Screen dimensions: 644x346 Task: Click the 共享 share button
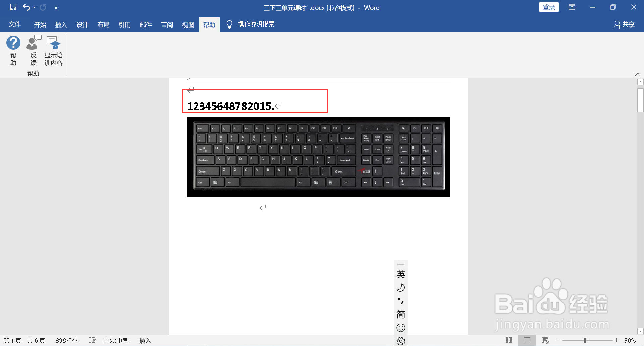click(x=624, y=24)
